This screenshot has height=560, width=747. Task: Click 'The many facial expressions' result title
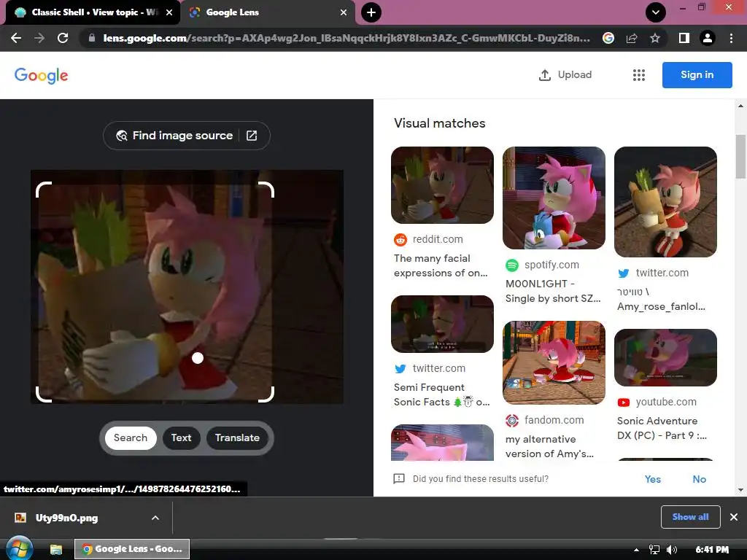(x=441, y=265)
